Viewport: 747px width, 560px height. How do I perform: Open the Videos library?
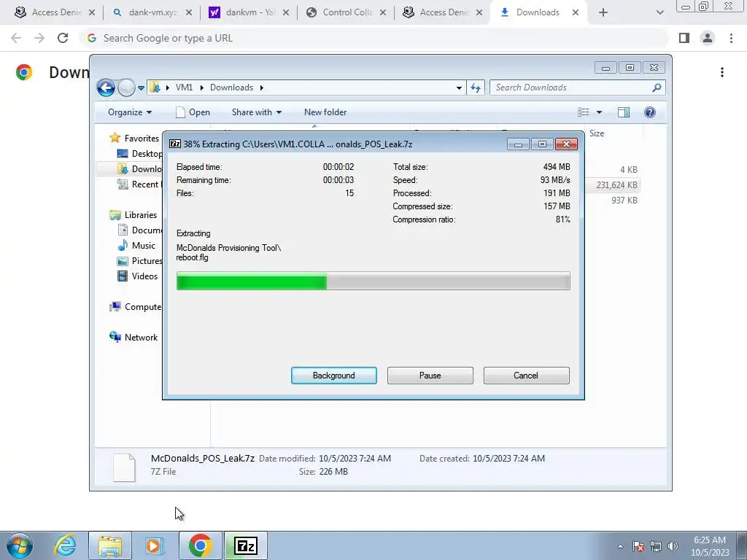point(137,276)
